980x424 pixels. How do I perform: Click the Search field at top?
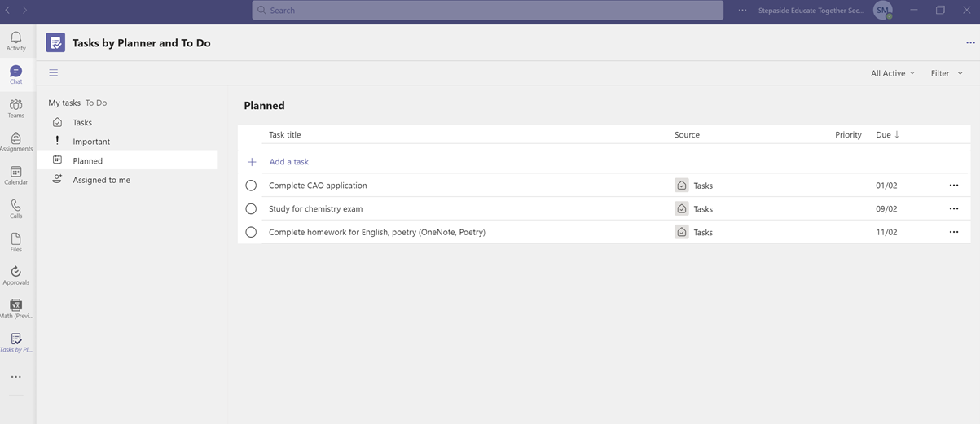pos(487,10)
